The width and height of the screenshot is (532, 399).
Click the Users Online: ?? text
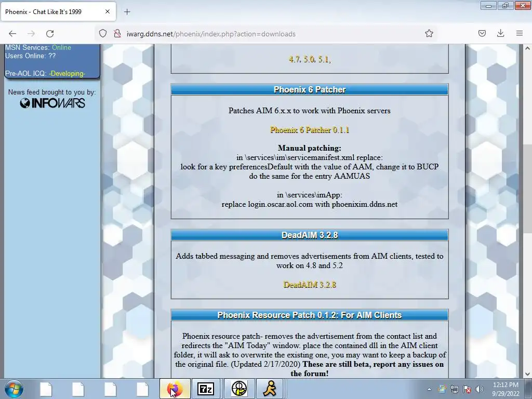[x=30, y=56]
